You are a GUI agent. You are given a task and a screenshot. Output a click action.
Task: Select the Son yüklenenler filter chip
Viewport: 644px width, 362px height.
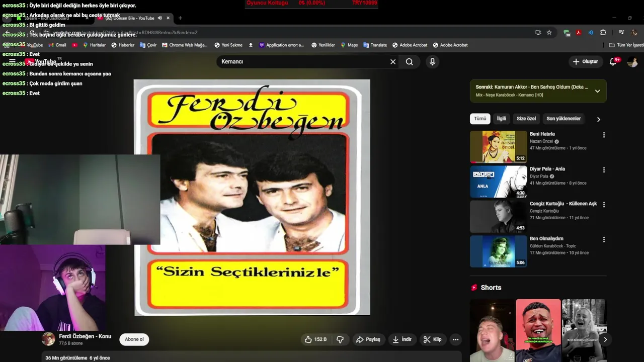pyautogui.click(x=563, y=119)
